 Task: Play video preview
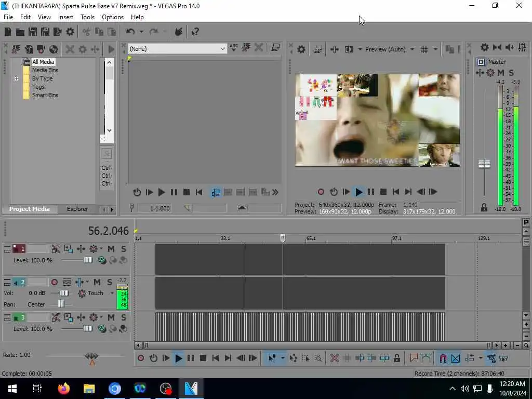(358, 192)
